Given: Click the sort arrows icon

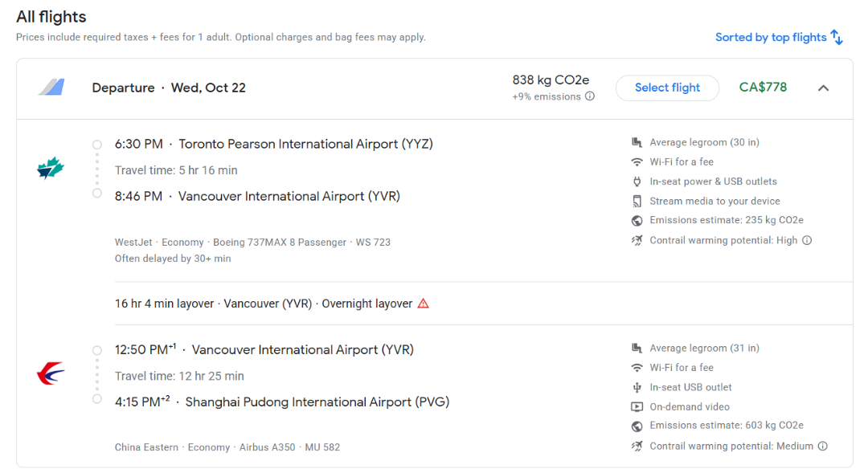Looking at the screenshot, I should tap(837, 37).
